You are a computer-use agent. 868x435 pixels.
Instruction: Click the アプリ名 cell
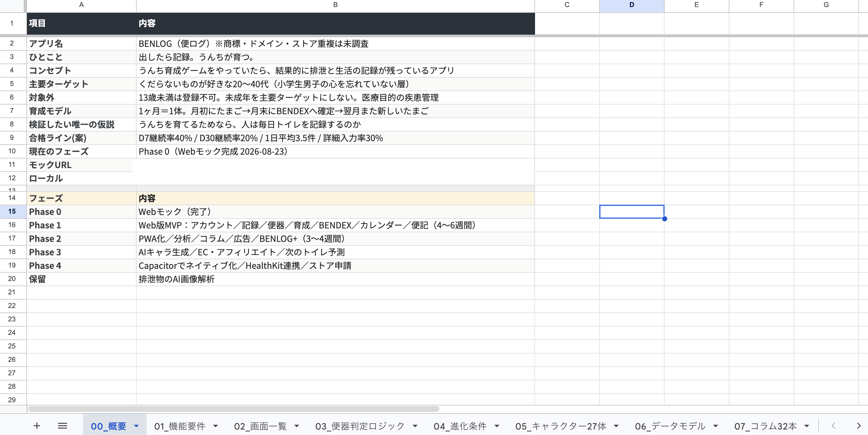tap(81, 44)
